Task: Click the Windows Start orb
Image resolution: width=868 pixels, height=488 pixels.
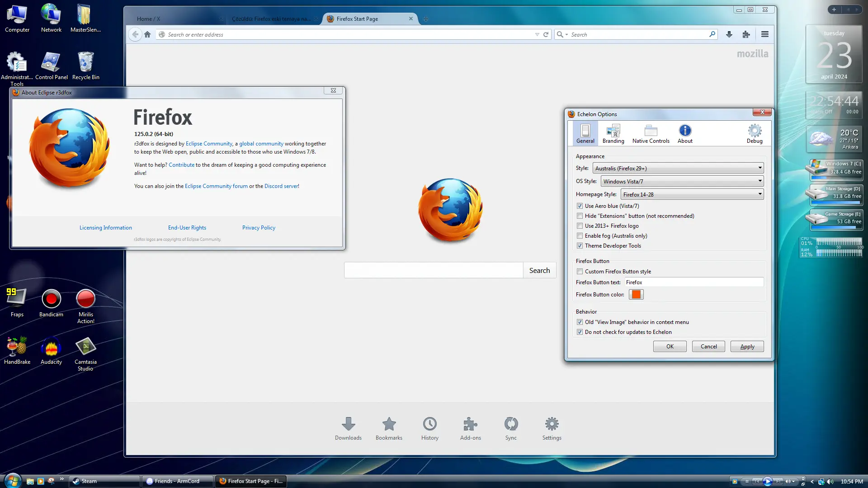Action: [13, 481]
